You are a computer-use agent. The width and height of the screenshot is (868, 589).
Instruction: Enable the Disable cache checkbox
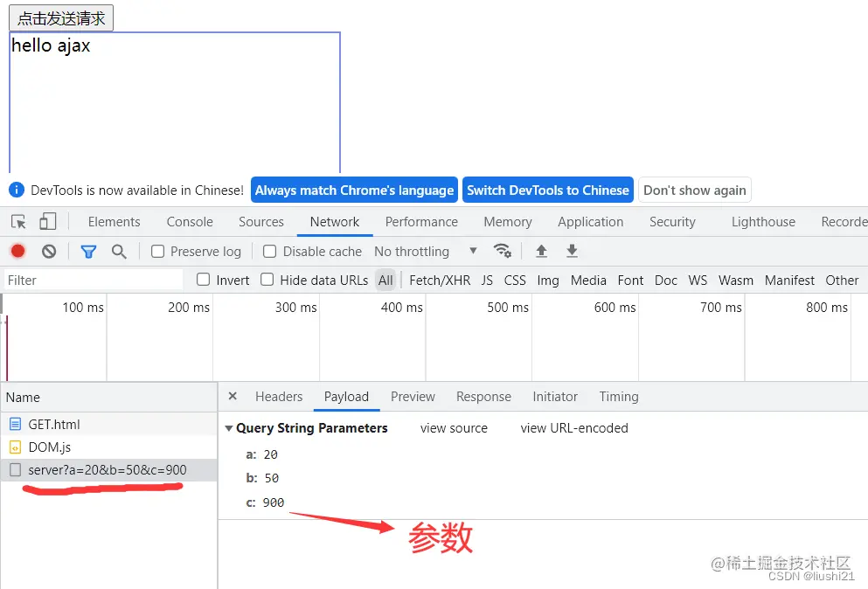point(269,252)
